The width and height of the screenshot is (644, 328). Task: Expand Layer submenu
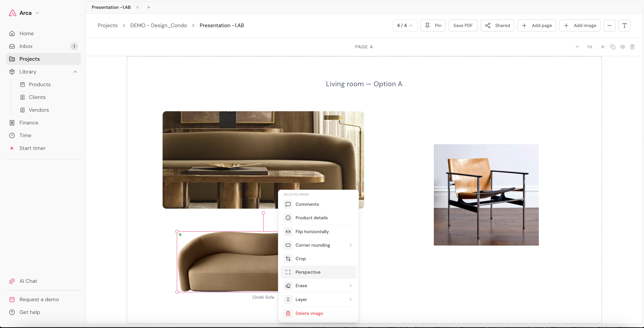pyautogui.click(x=318, y=300)
